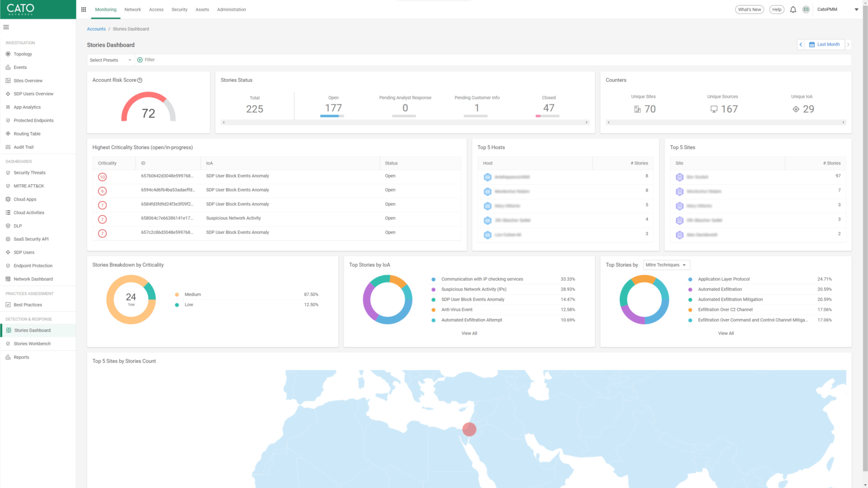Open the notifications bell
The image size is (868, 488).
(793, 9)
